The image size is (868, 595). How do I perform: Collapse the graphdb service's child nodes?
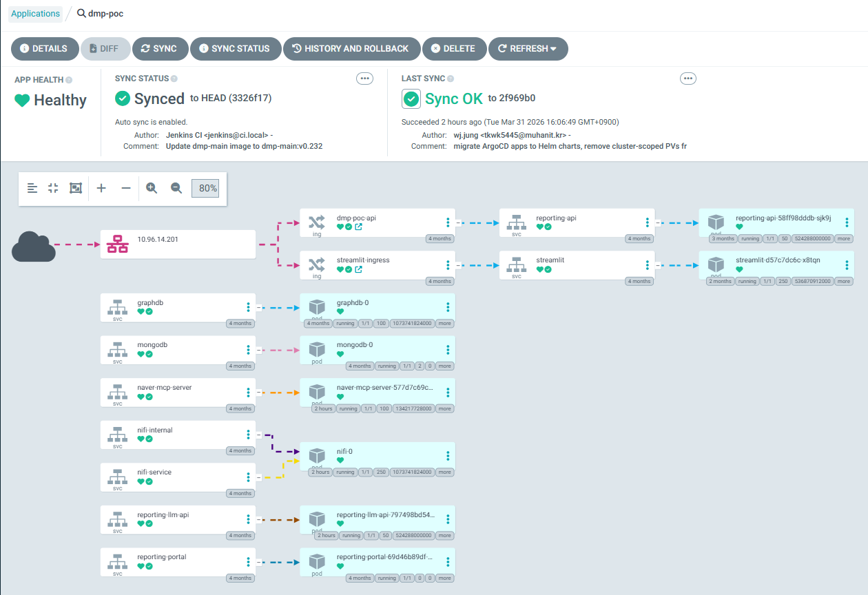tap(258, 308)
